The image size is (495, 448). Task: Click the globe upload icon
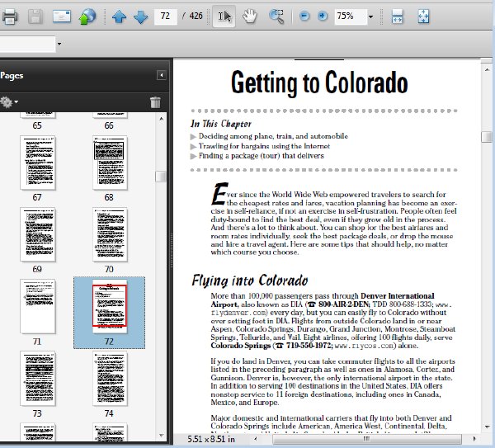click(87, 17)
